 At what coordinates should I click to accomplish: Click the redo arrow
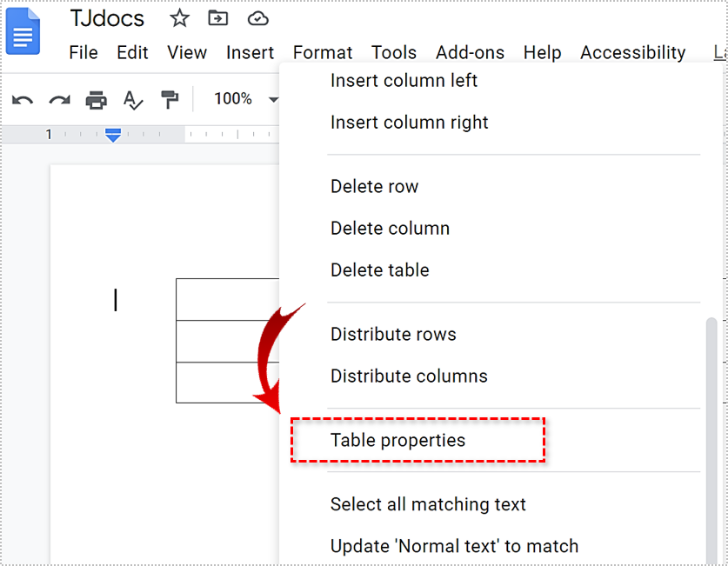coord(59,100)
